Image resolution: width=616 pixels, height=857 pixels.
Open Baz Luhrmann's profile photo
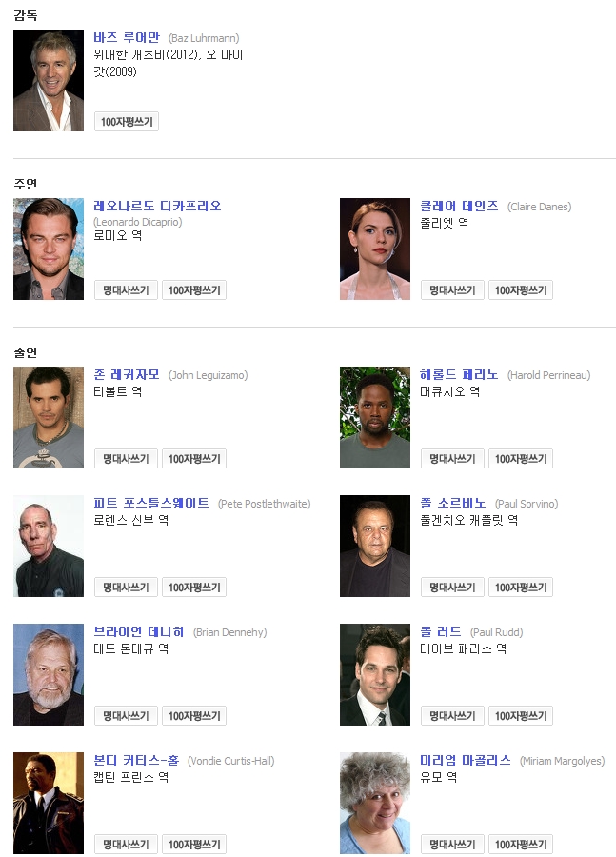point(49,80)
